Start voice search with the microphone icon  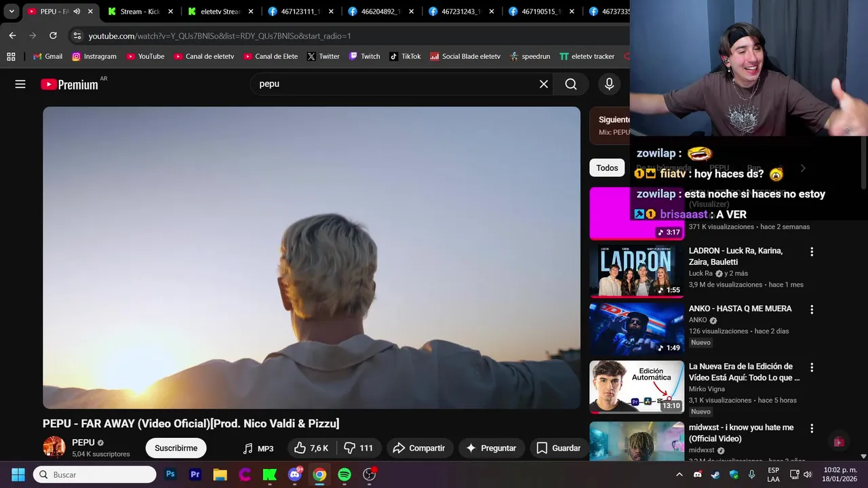click(x=609, y=84)
